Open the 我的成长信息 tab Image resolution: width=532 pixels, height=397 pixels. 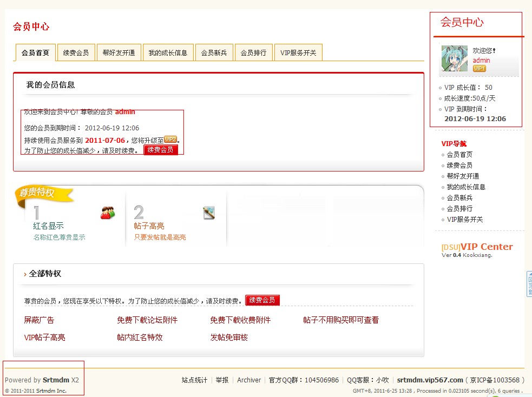point(168,52)
